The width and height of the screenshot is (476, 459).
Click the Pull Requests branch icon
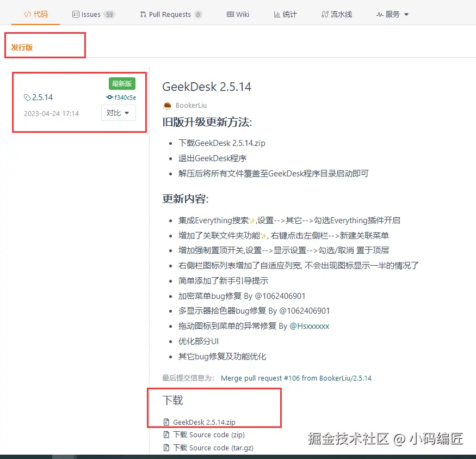143,14
